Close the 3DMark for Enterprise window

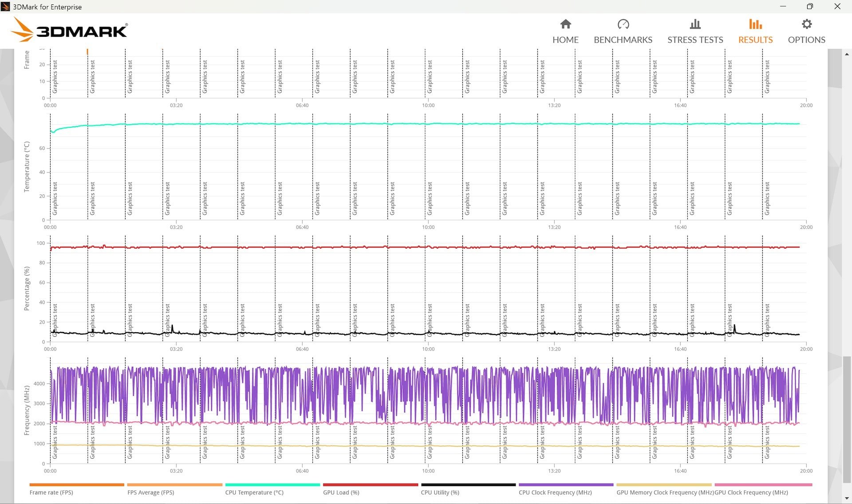point(837,6)
